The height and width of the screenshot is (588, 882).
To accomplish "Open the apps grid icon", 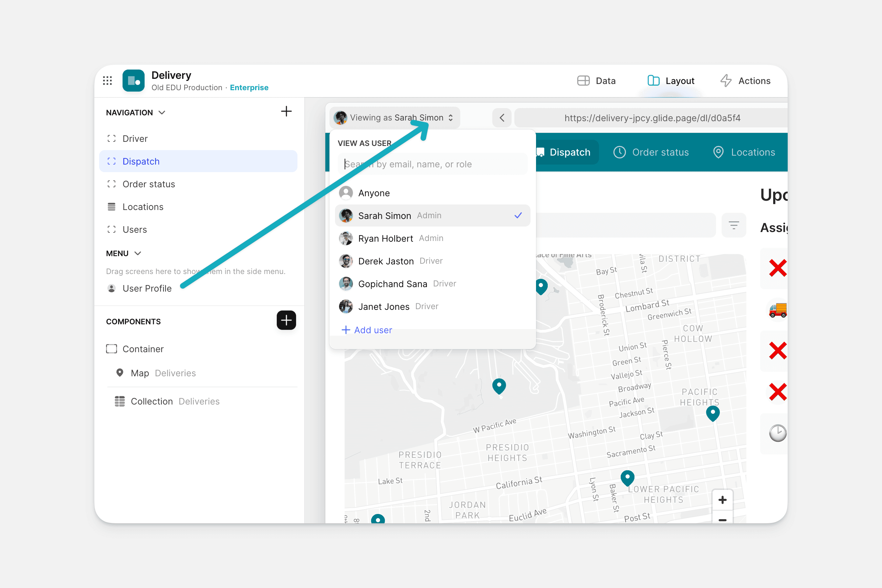I will click(108, 81).
